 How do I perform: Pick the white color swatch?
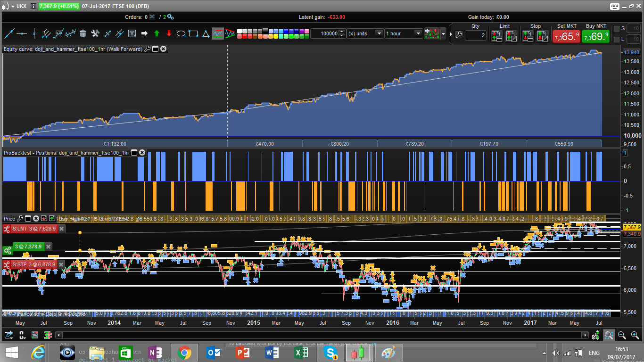pyautogui.click(x=239, y=31)
